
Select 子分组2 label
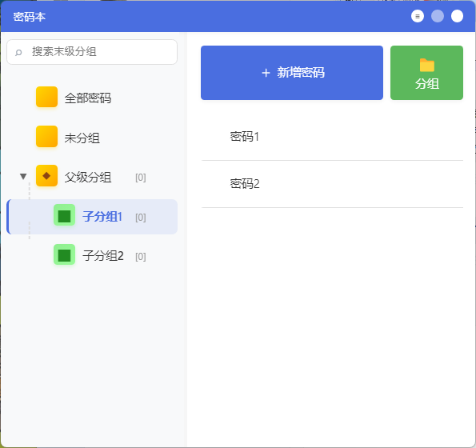coord(103,256)
